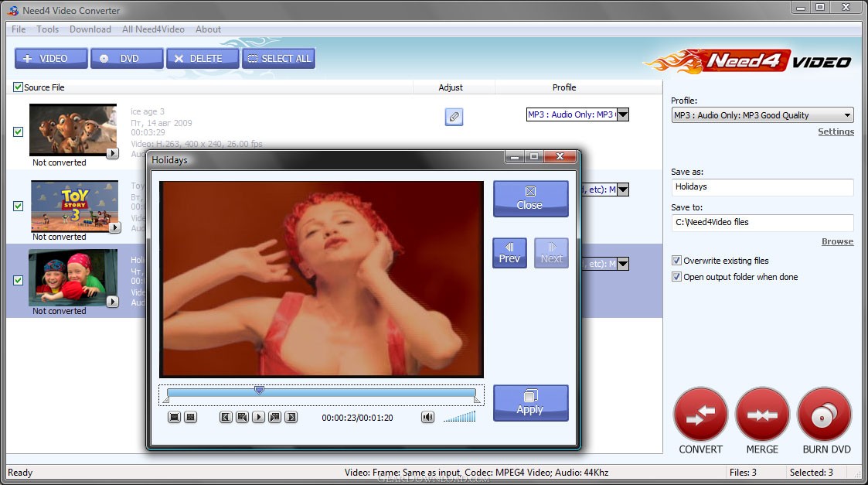Mute audio with the speaker icon
Image resolution: width=868 pixels, height=485 pixels.
(427, 417)
